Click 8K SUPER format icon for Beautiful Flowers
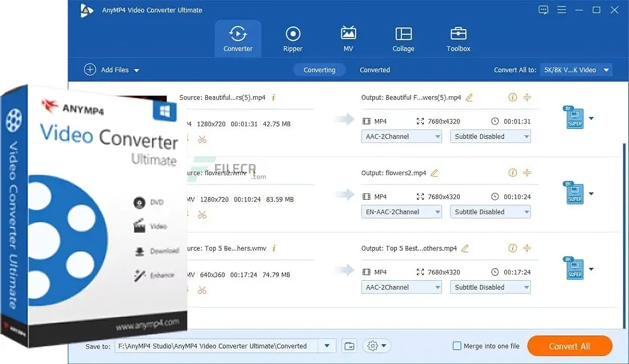 tap(574, 118)
